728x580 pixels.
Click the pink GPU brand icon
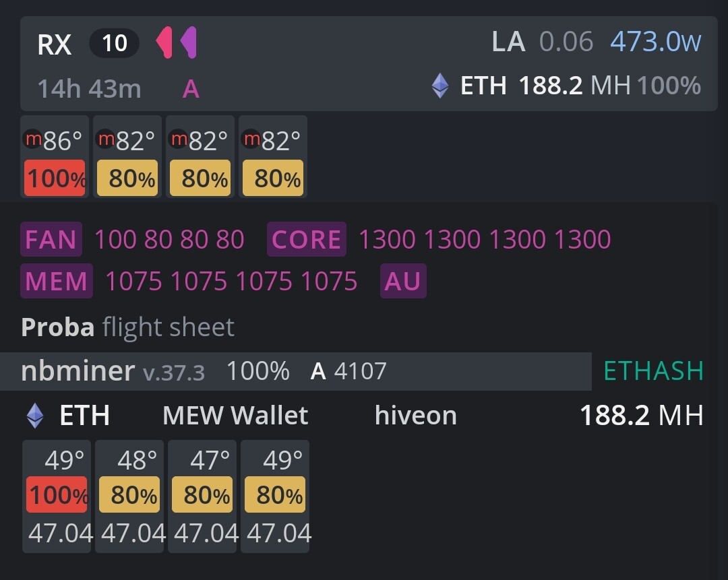[164, 43]
